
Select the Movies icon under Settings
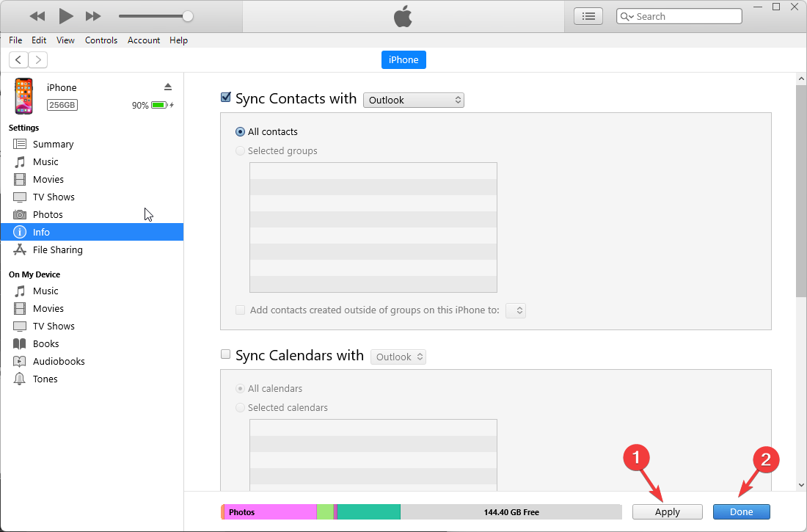coord(20,179)
